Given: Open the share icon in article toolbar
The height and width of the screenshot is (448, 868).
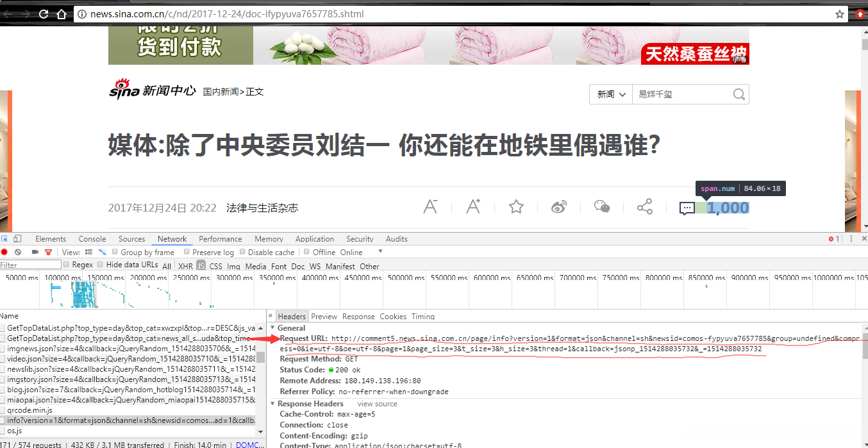Looking at the screenshot, I should pyautogui.click(x=645, y=207).
